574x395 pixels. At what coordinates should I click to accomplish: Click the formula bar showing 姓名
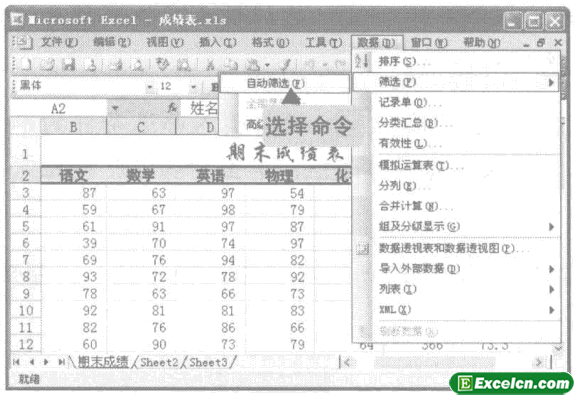[204, 108]
